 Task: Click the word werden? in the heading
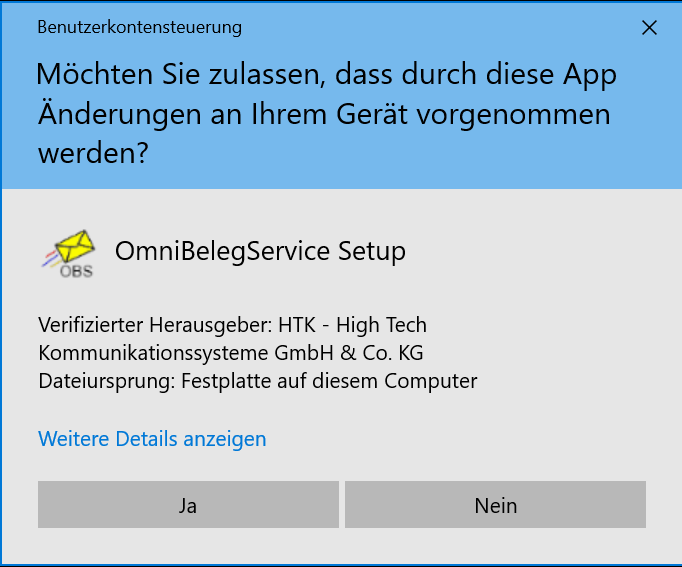click(94, 153)
